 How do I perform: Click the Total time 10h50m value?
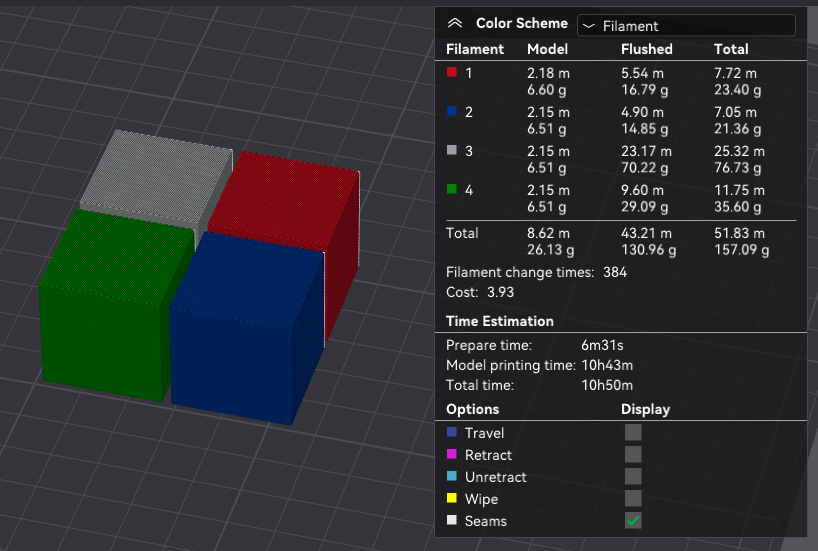(607, 385)
